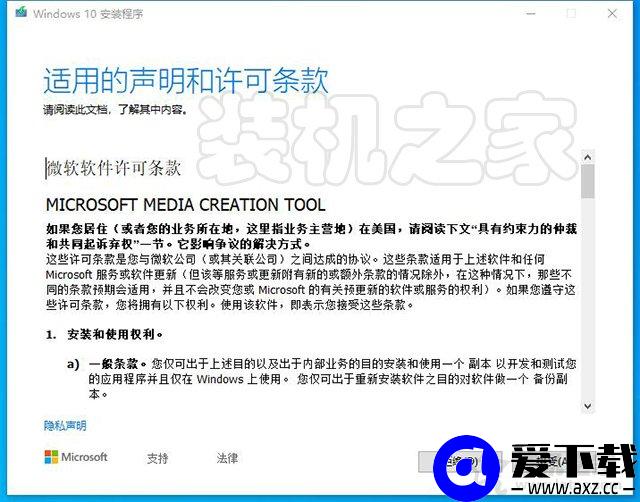Screen dimensions: 640x502
Task: Click the Windows 10 setup title bar icon
Action: [x=21, y=12]
